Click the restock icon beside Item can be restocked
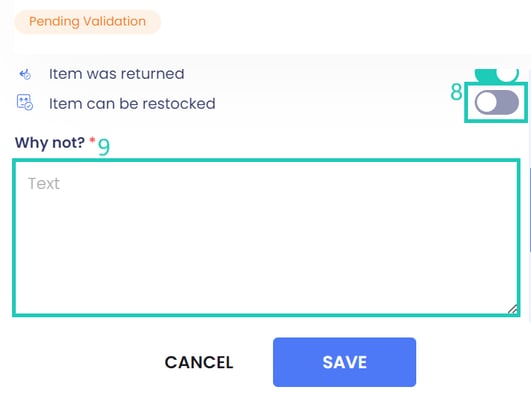Viewport: 531px width, 396px height. click(x=25, y=103)
